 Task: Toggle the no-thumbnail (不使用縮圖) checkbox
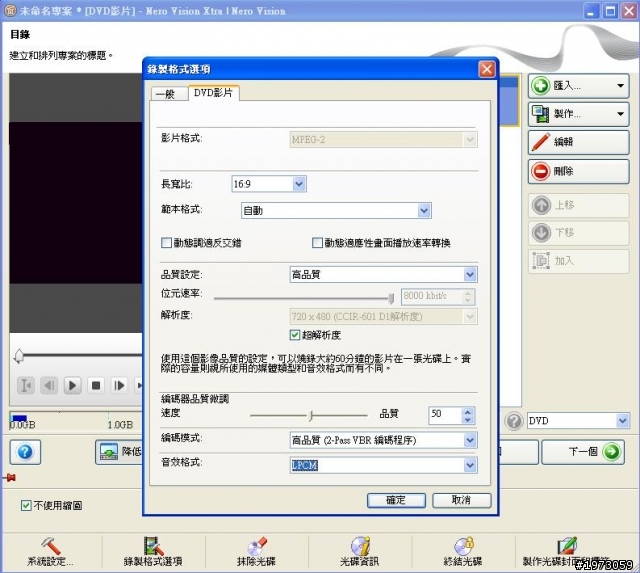pyautogui.click(x=26, y=506)
